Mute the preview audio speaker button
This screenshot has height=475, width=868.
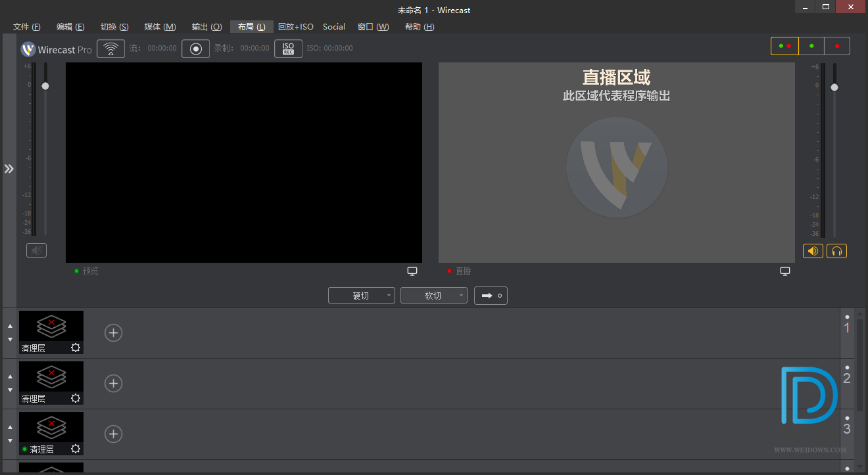tap(36, 250)
